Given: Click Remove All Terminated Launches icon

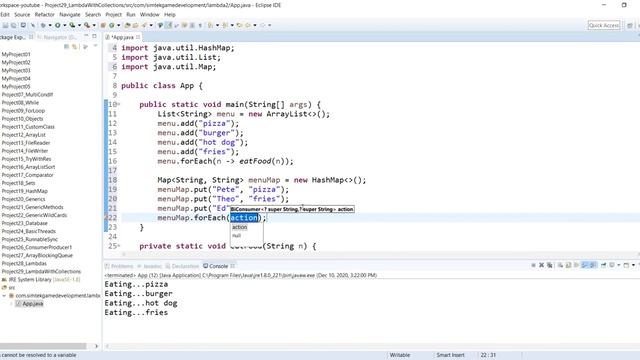Looking at the screenshot, I should pos(550,265).
